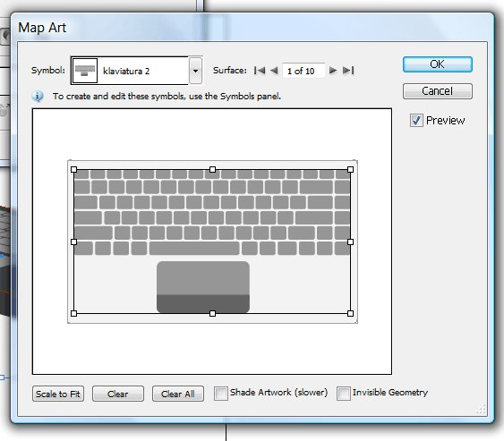The height and width of the screenshot is (441, 504).
Task: Enable Shade Artwork (slower)
Action: click(221, 394)
